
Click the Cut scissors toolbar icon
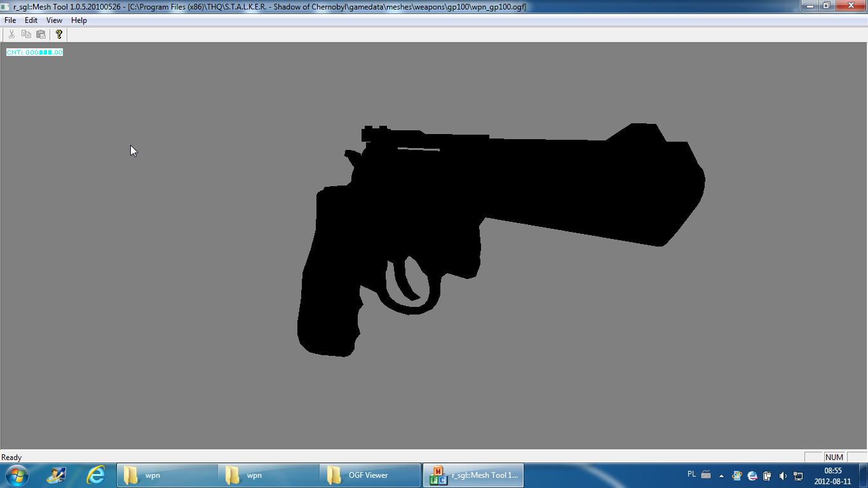11,34
